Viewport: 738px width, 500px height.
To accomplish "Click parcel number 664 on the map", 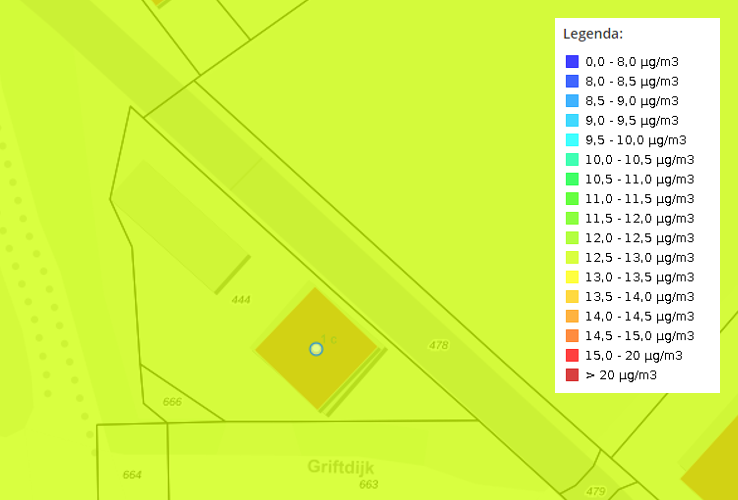I will [132, 475].
